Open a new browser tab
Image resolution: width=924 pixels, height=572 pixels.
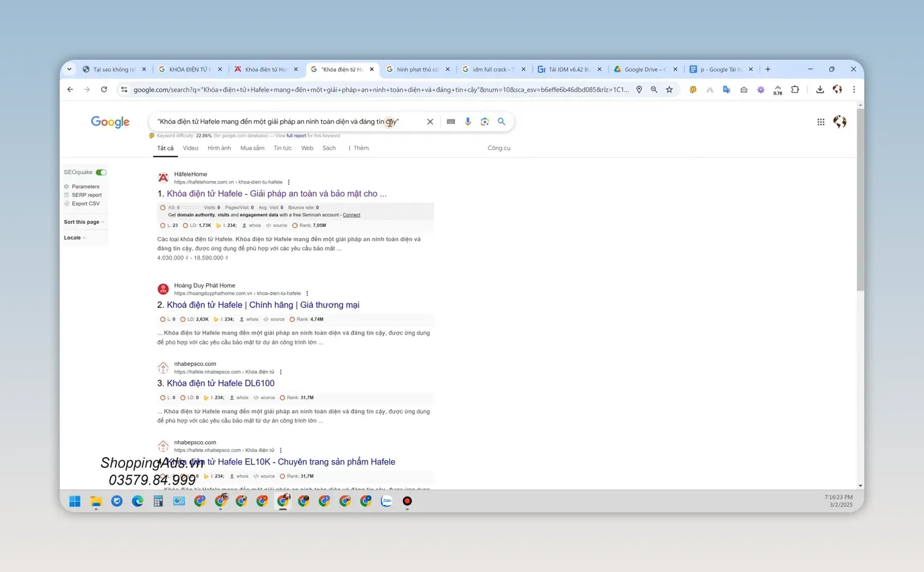[767, 69]
